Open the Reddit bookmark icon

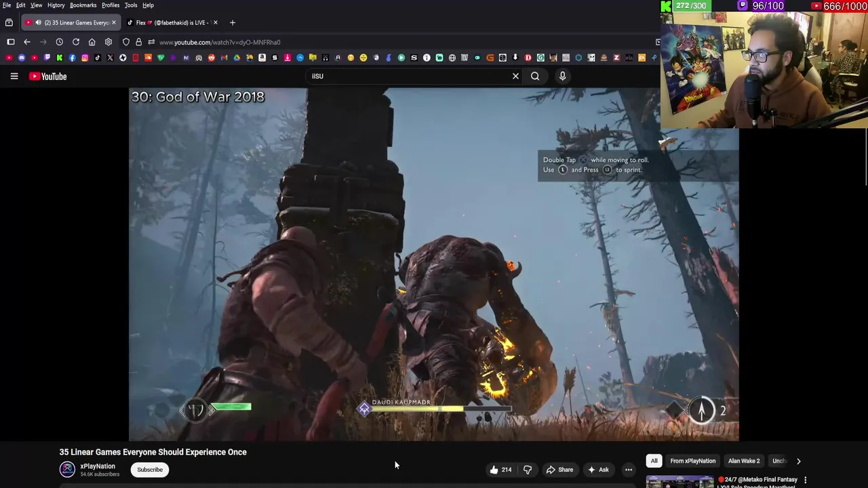tap(211, 58)
